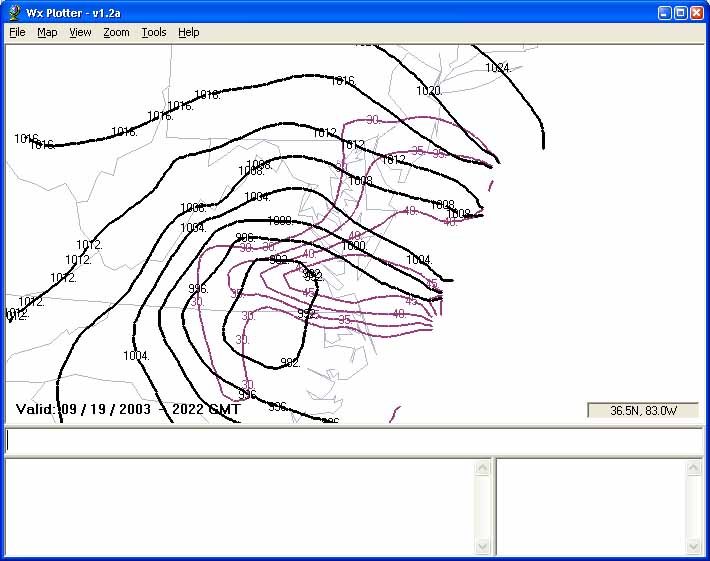
Task: Click the text input field below the map
Action: (x=354, y=440)
